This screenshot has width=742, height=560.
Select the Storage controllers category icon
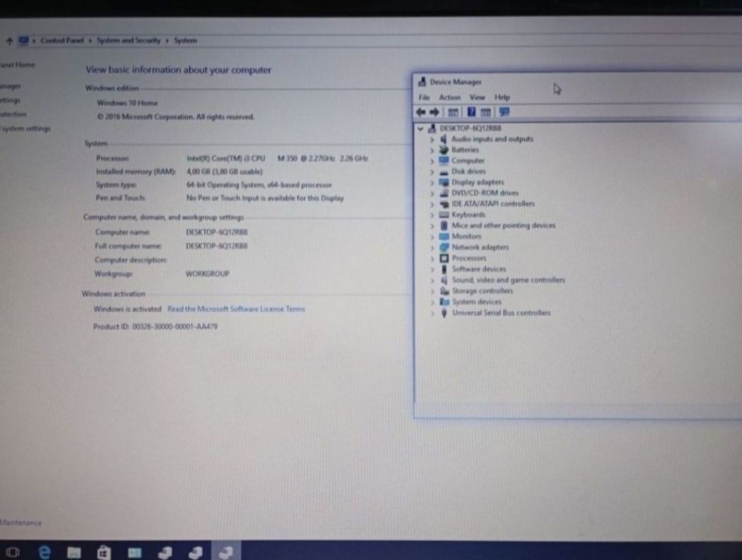444,291
